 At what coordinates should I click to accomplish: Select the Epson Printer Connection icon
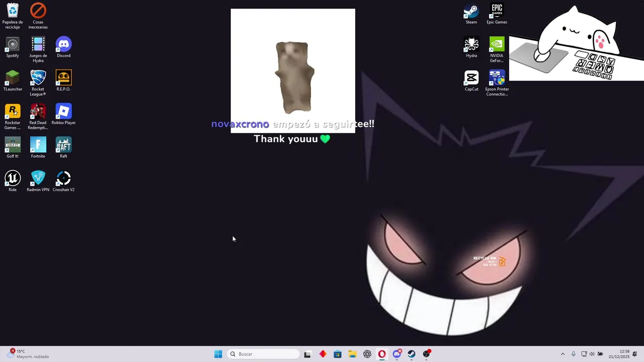(497, 83)
